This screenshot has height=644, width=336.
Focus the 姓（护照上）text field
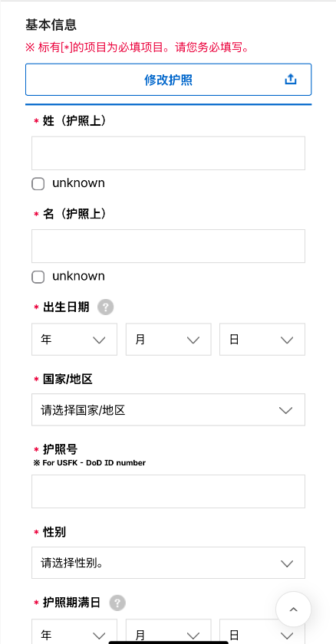pyautogui.click(x=169, y=153)
